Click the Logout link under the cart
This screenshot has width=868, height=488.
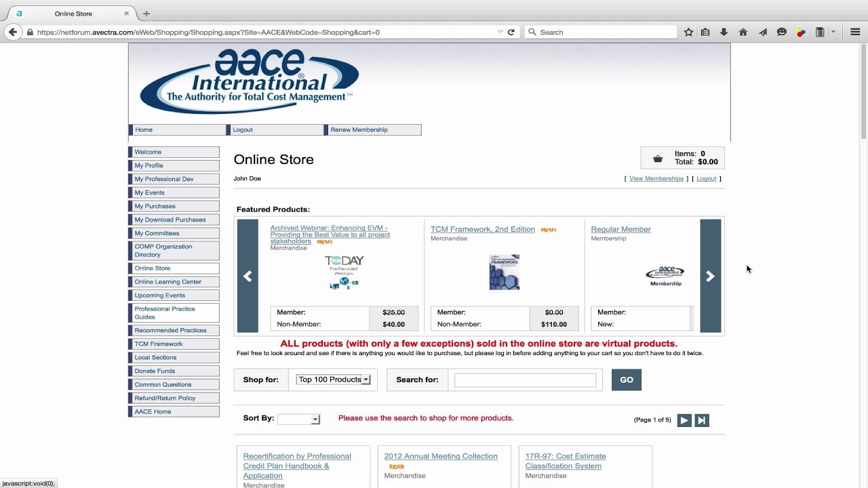pos(707,179)
